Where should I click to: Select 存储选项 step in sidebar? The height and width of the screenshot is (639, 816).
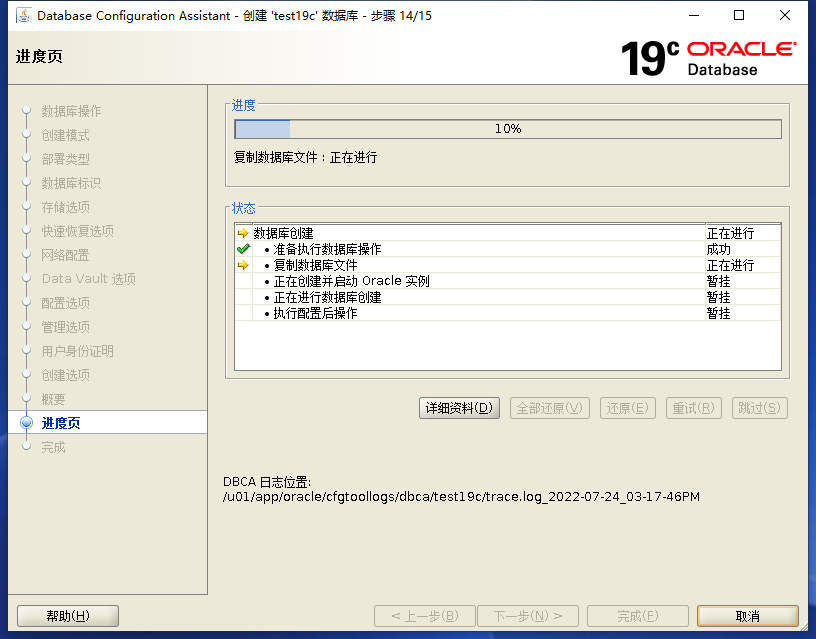point(66,207)
